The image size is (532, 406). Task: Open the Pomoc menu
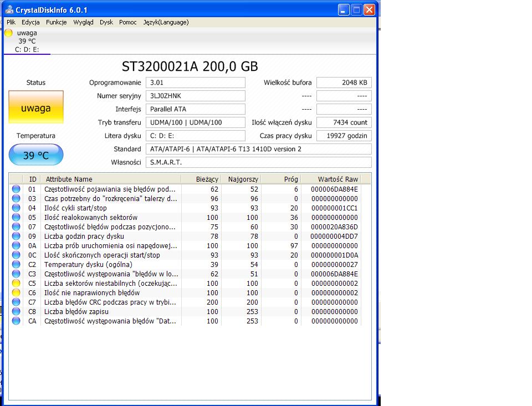point(128,22)
